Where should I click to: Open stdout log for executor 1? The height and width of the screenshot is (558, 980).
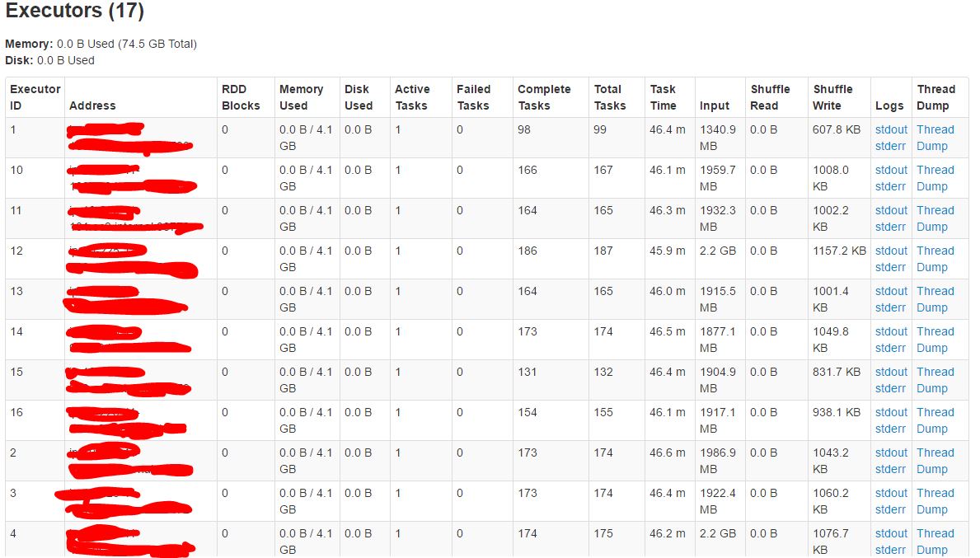tap(890, 129)
